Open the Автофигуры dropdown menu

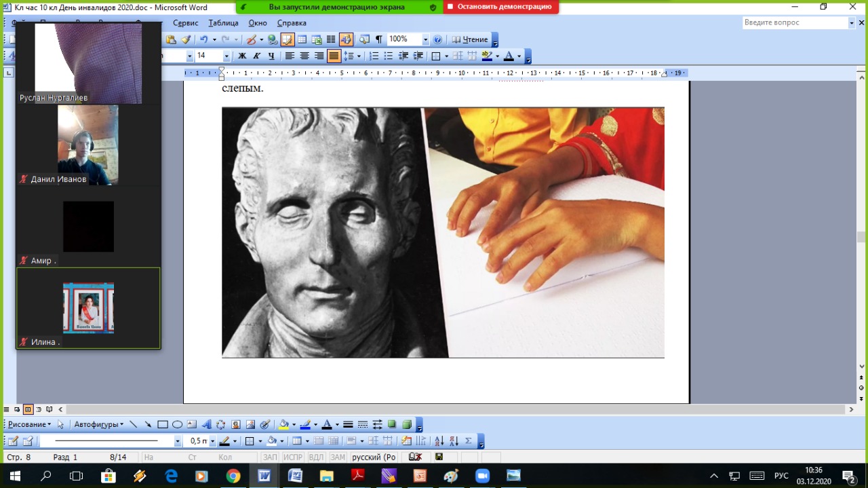coord(99,425)
